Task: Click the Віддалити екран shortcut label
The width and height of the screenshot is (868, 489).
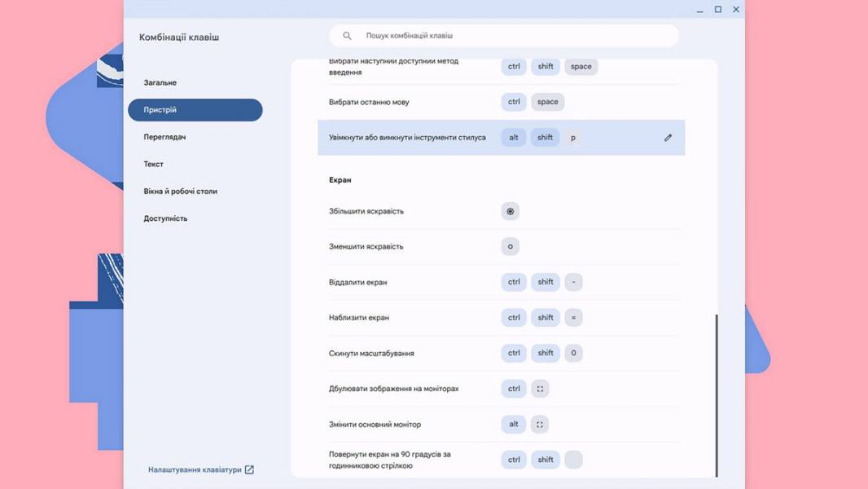Action: pyautogui.click(x=357, y=282)
